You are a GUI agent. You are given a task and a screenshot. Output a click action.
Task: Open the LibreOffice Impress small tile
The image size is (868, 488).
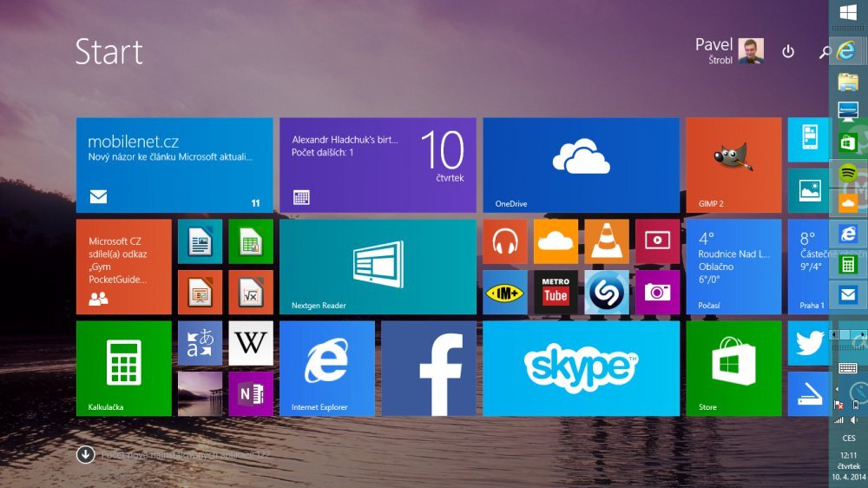(x=200, y=292)
